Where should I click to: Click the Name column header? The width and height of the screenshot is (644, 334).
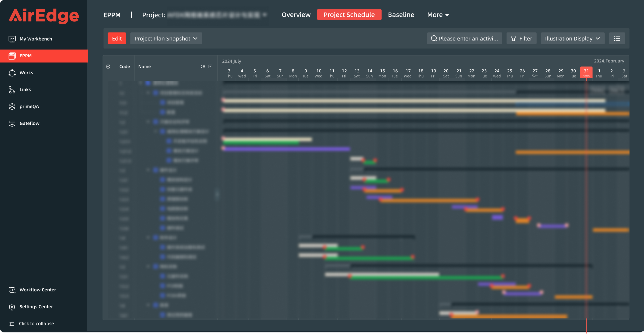pyautogui.click(x=144, y=66)
